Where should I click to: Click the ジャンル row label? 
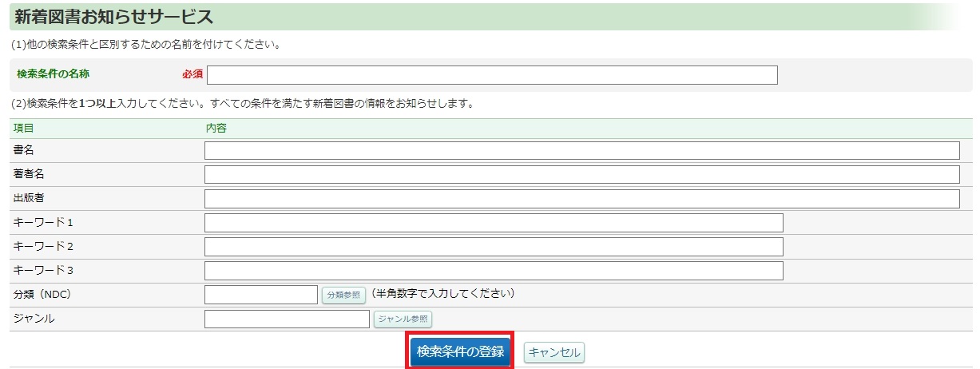pos(34,318)
